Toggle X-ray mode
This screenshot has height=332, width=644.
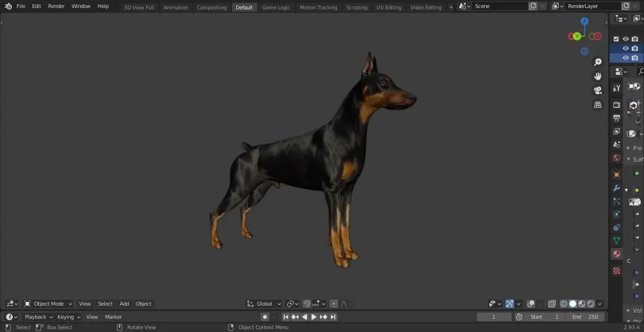tap(552, 304)
